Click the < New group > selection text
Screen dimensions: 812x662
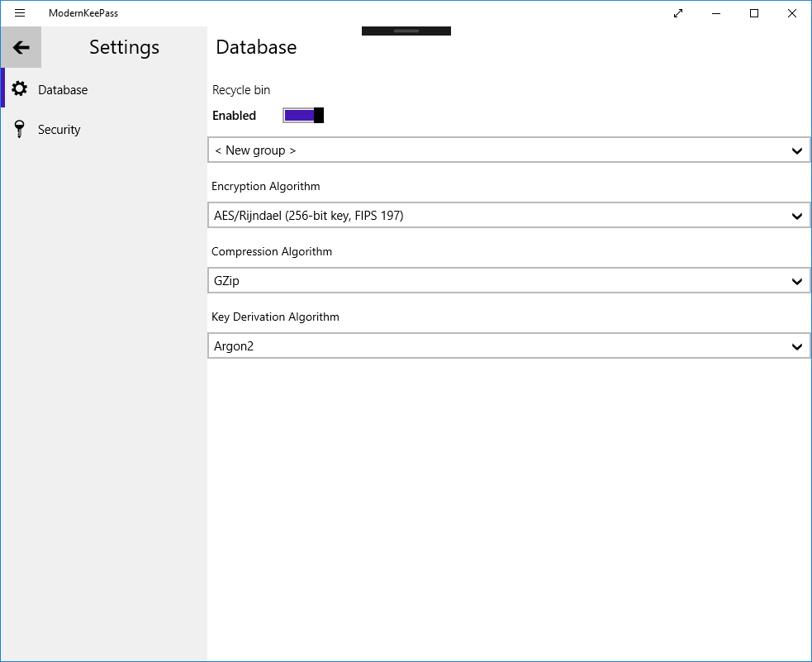tap(254, 151)
